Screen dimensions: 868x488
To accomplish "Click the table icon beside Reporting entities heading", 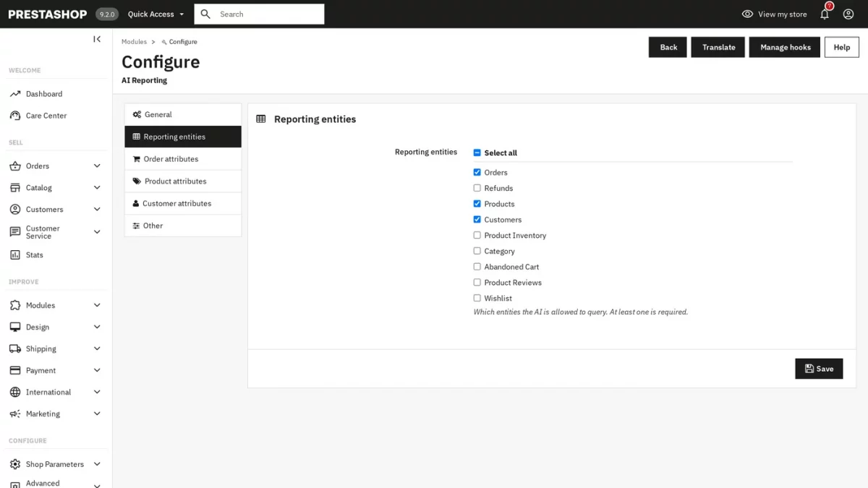I will 261,119.
